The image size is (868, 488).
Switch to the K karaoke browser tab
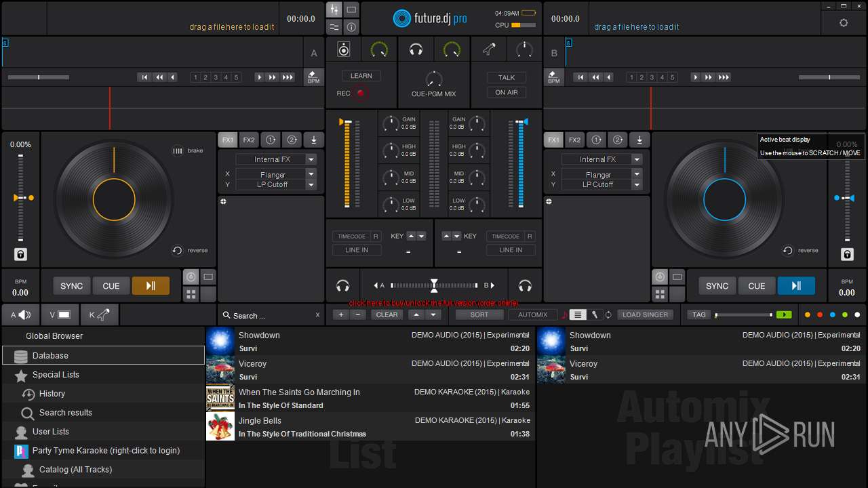tap(99, 314)
